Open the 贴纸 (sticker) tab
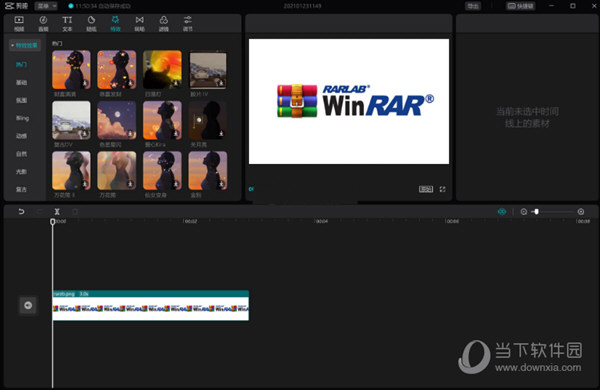Viewport: 600px width, 390px height. coord(91,23)
